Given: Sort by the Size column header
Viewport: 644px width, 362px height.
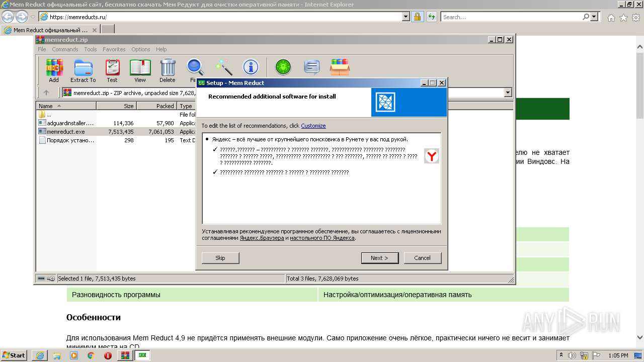Looking at the screenshot, I should click(x=116, y=106).
